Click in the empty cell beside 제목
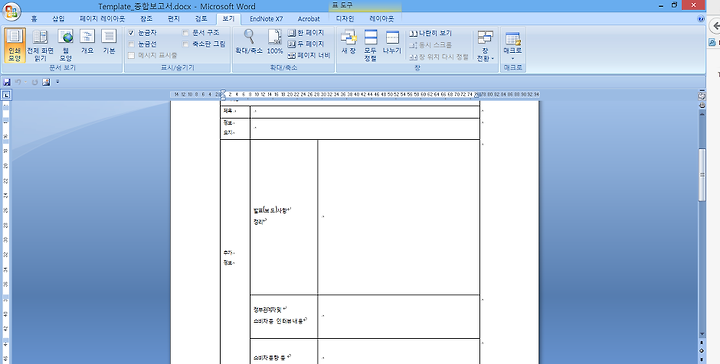This screenshot has width=720, height=364. click(365, 112)
